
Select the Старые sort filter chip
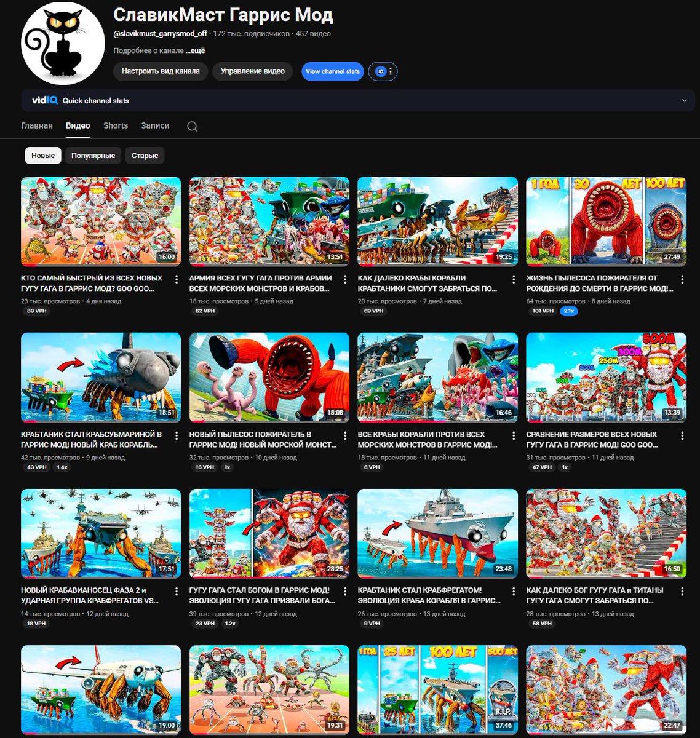[x=145, y=156]
